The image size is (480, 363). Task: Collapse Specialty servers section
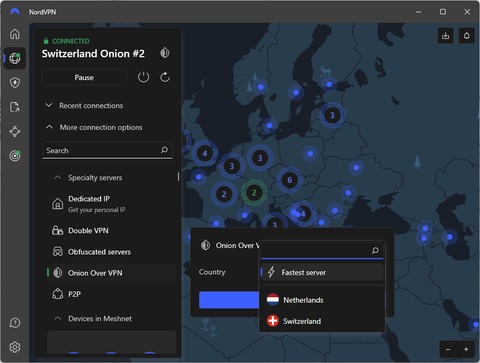[x=88, y=178]
